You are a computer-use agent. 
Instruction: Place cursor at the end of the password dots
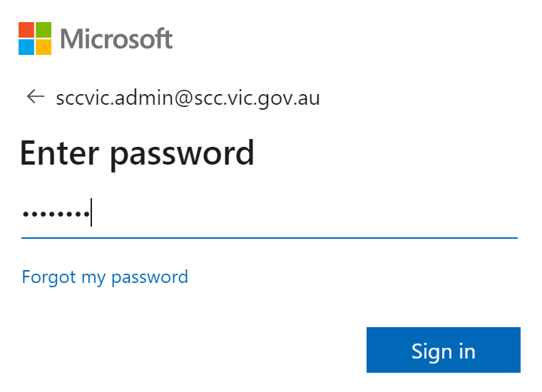(91, 214)
